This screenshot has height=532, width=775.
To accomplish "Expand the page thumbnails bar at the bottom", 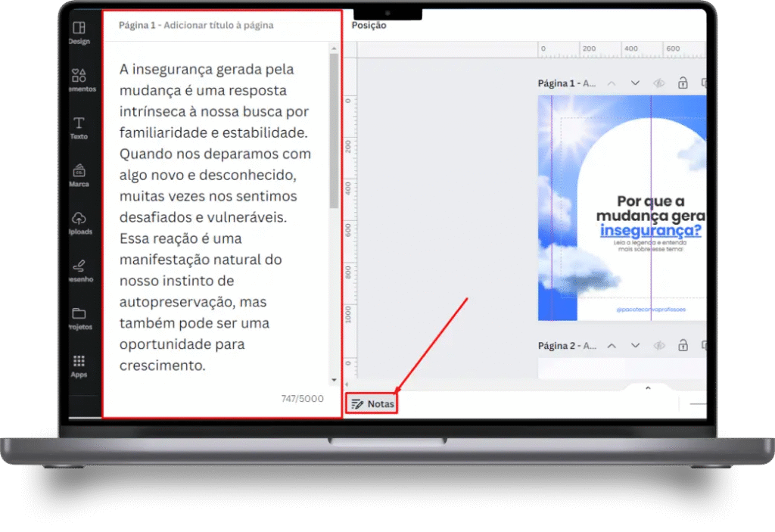I will (648, 388).
